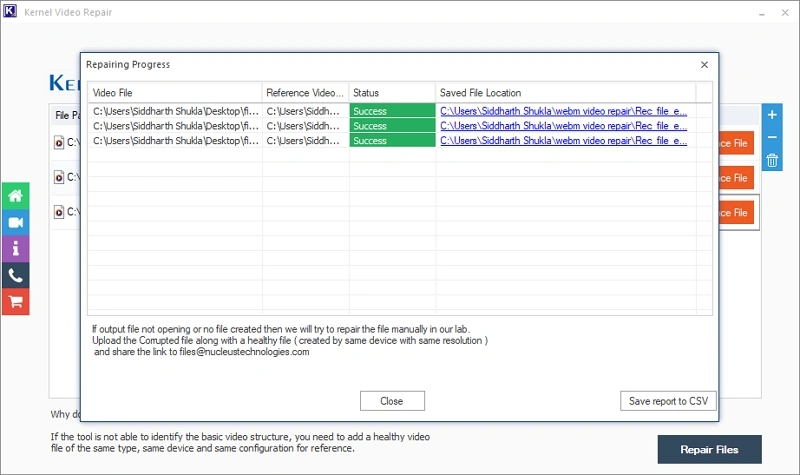Select second row Video File path cell
Screen dimensions: 800x475
[x=175, y=126]
